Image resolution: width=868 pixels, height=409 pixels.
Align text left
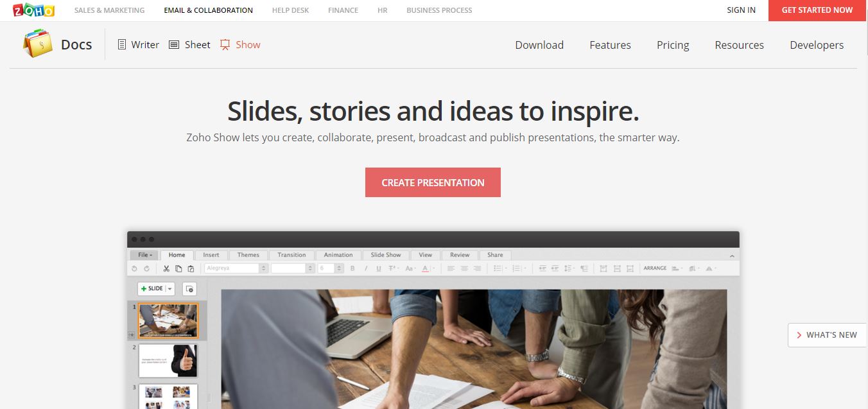[x=451, y=268]
